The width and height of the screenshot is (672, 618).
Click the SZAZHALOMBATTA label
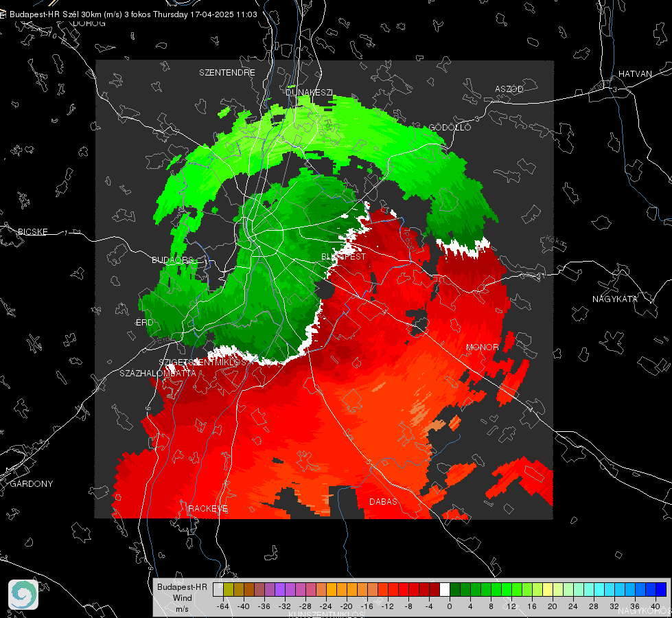pos(158,373)
